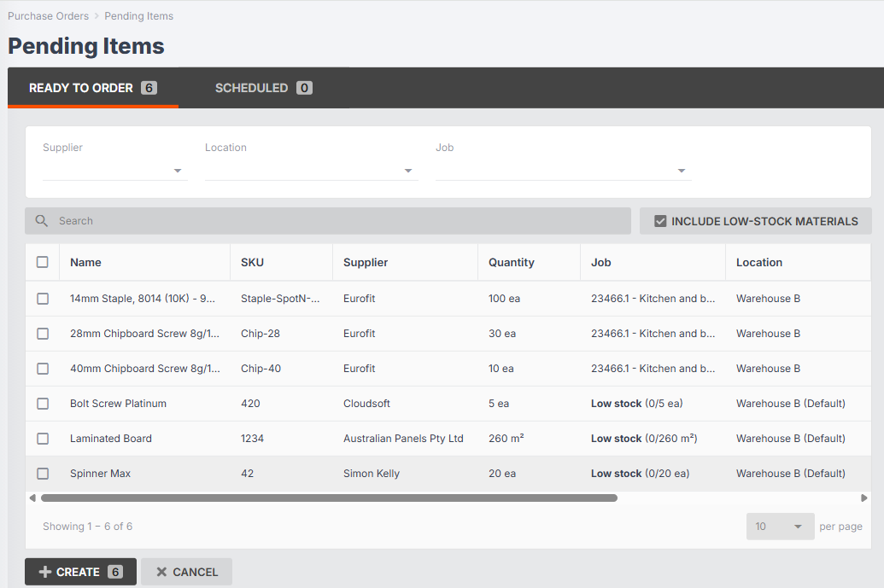
Task: Open the Location filter dropdown
Action: pyautogui.click(x=311, y=170)
